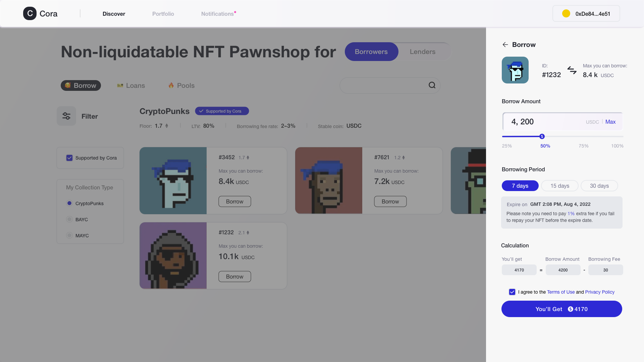Click the back arrow beside Borrow
The height and width of the screenshot is (362, 644).
click(x=505, y=45)
